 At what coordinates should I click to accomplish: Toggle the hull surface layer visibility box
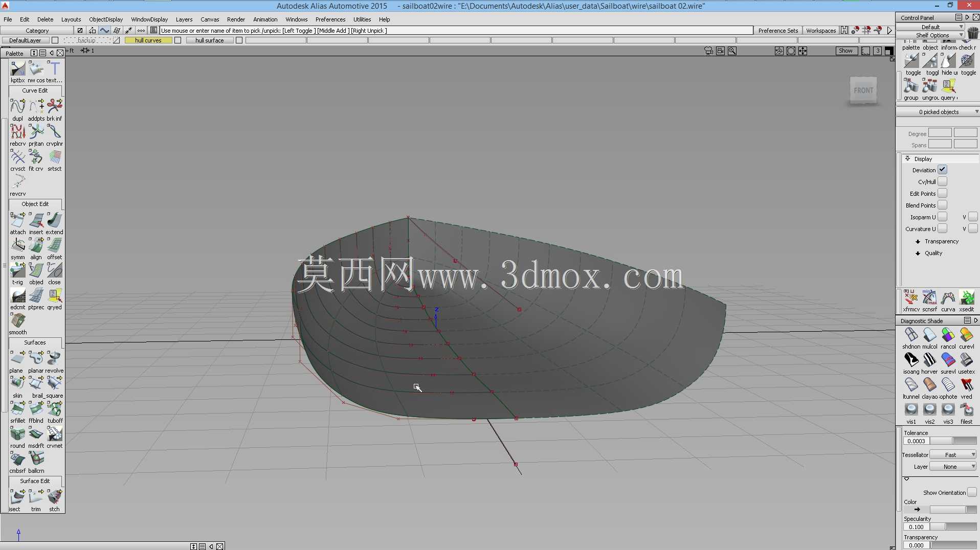pos(239,40)
